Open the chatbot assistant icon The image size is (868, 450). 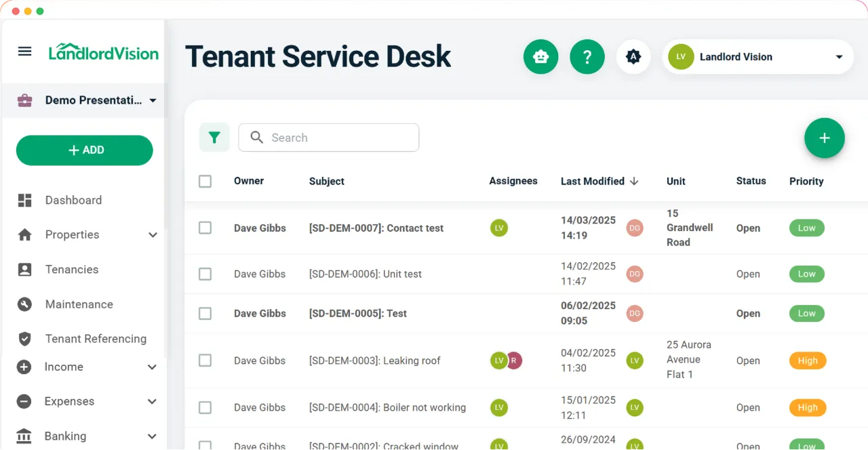(540, 56)
